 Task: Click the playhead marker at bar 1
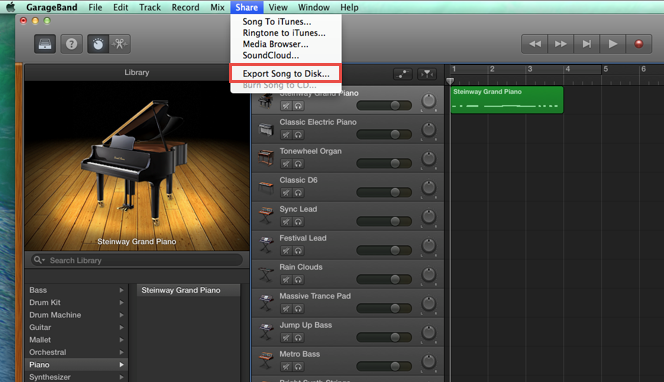(x=450, y=80)
